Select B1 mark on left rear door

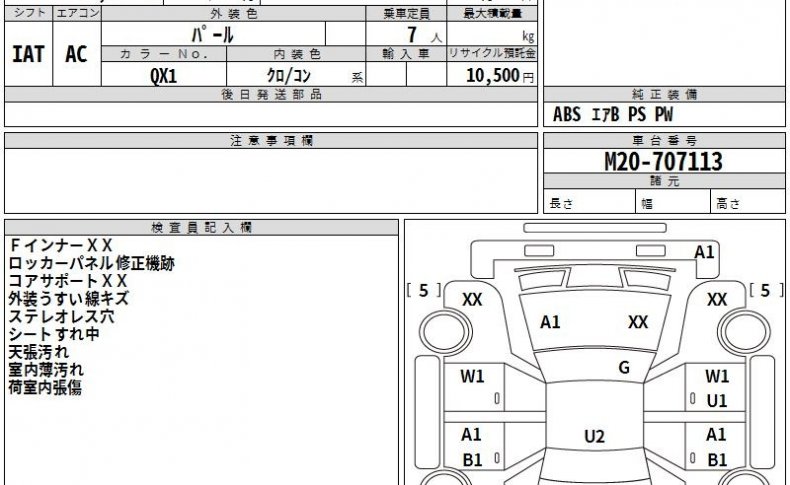pyautogui.click(x=472, y=459)
